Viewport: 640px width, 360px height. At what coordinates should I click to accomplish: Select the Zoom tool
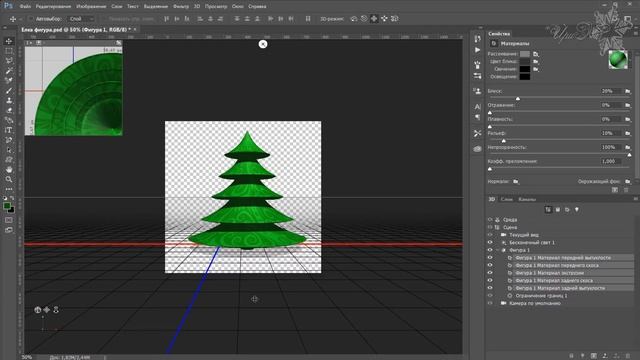(x=9, y=179)
